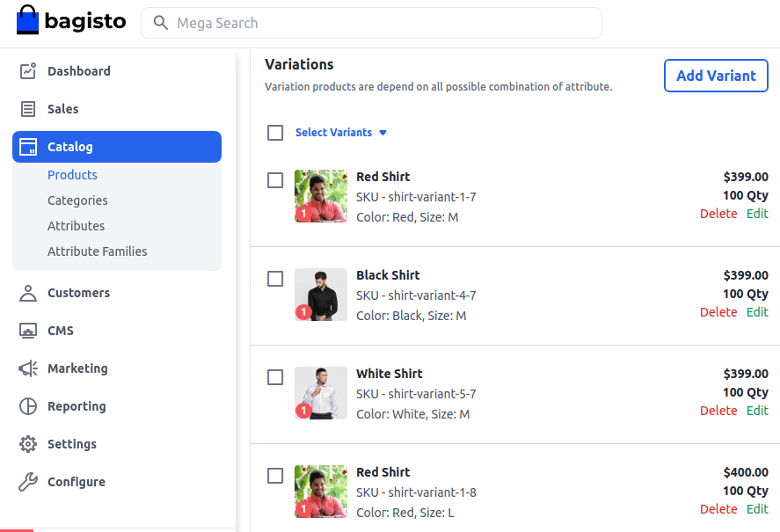Viewport: 780px width, 532px height.
Task: Click the Dashboard icon in sidebar
Action: point(28,71)
